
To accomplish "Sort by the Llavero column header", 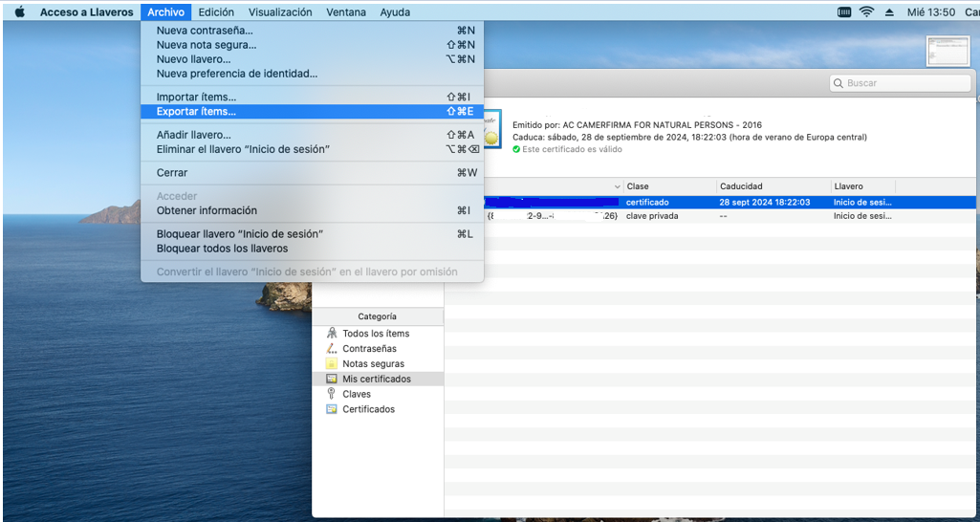I will click(863, 186).
